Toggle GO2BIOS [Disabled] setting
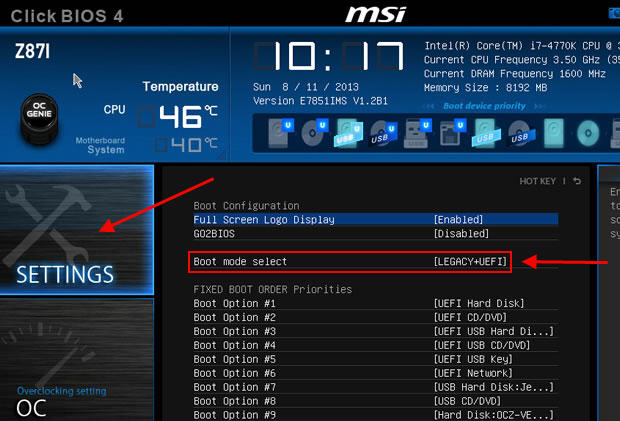The image size is (620, 421). (x=376, y=234)
